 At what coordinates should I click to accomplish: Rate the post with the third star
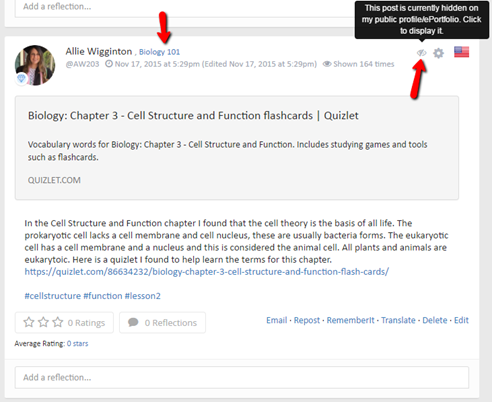point(58,322)
